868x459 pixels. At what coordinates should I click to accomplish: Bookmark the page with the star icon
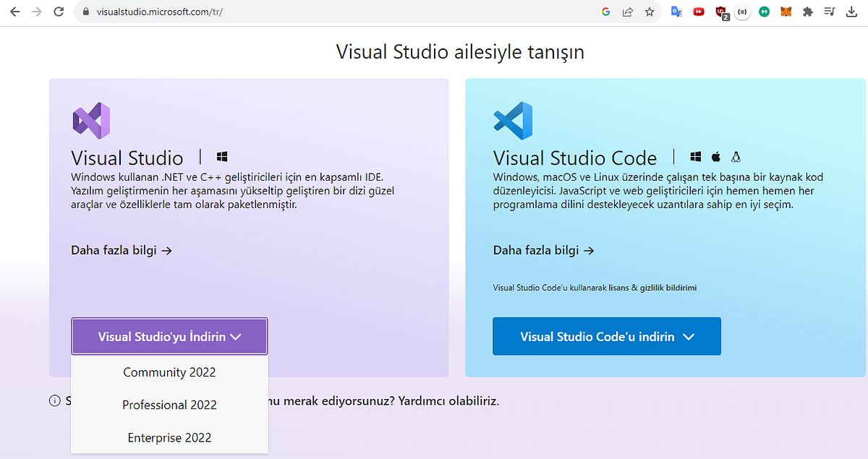[x=649, y=12]
